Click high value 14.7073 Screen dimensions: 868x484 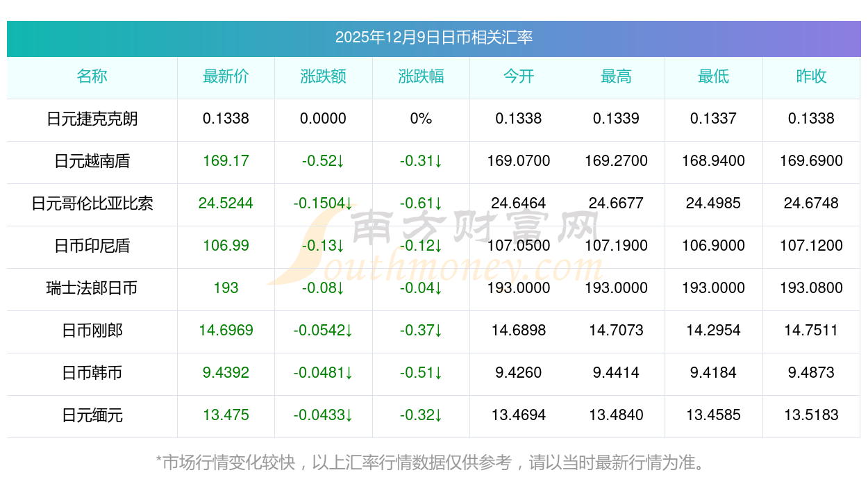coord(616,331)
